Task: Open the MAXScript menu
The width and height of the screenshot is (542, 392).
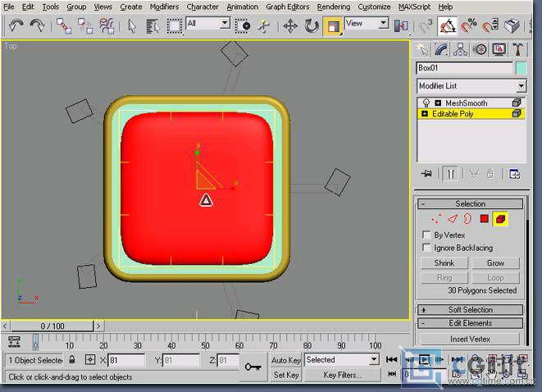Action: click(414, 7)
